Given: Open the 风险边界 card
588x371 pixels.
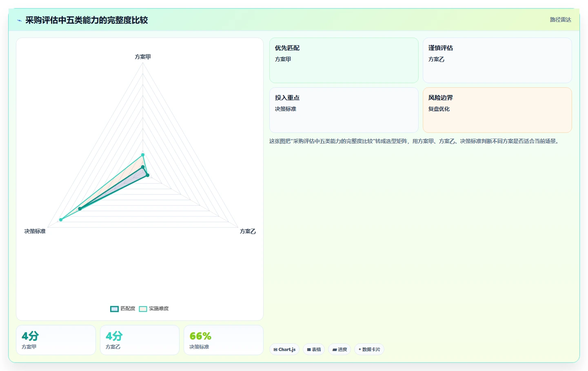Looking at the screenshot, I should tap(497, 110).
